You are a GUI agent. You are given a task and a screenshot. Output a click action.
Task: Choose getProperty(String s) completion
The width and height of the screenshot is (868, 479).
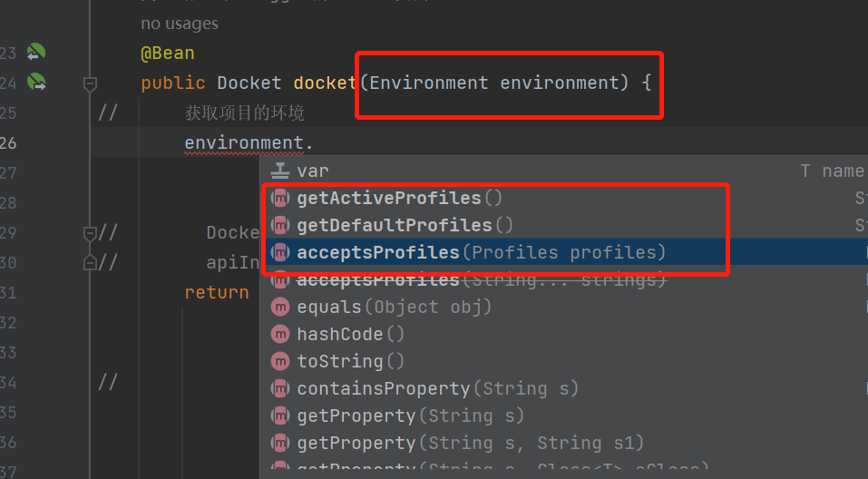(x=563, y=415)
